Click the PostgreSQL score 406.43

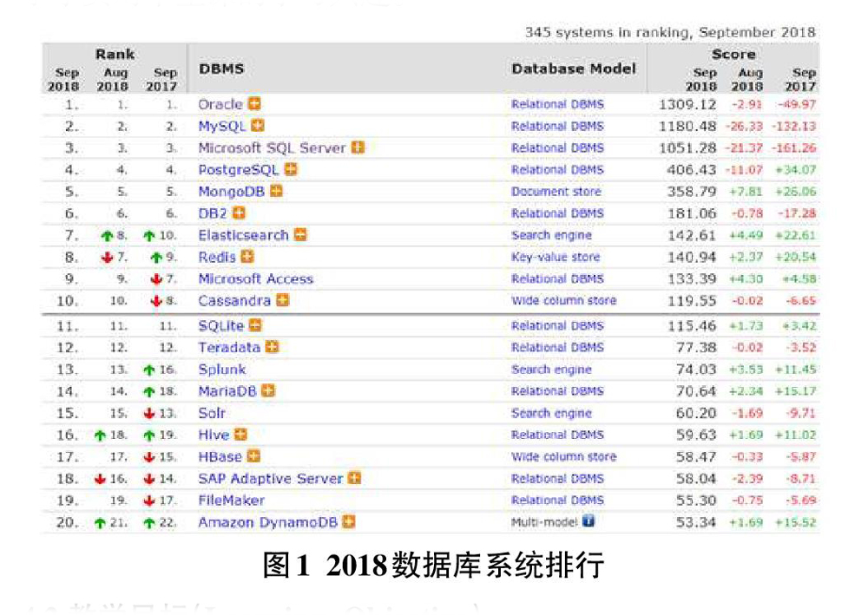click(692, 170)
